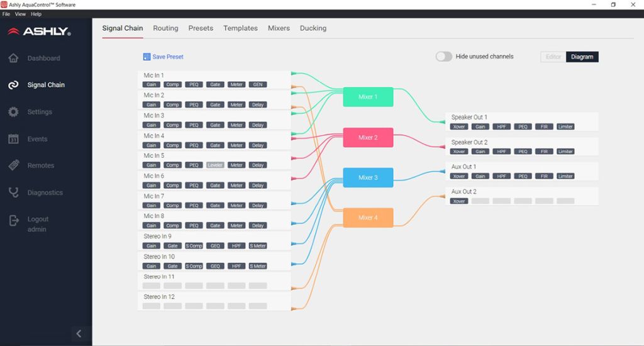Click the Save Preset grid icon

(147, 57)
